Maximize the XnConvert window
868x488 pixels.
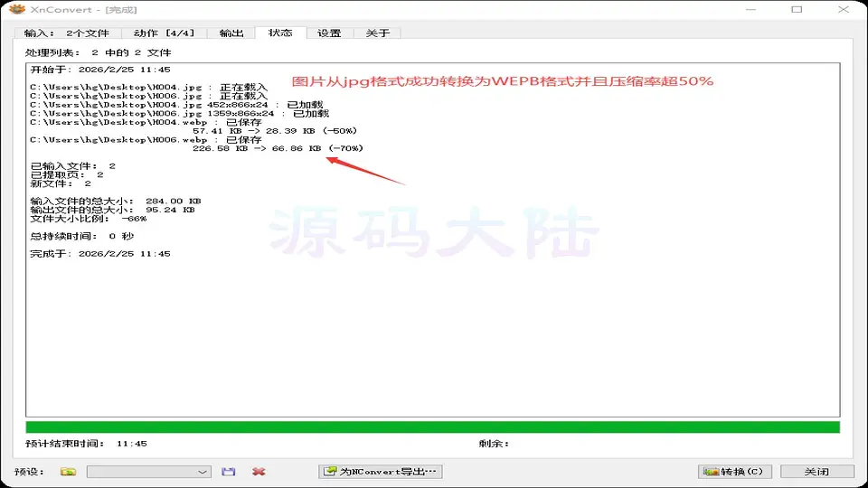click(x=797, y=9)
